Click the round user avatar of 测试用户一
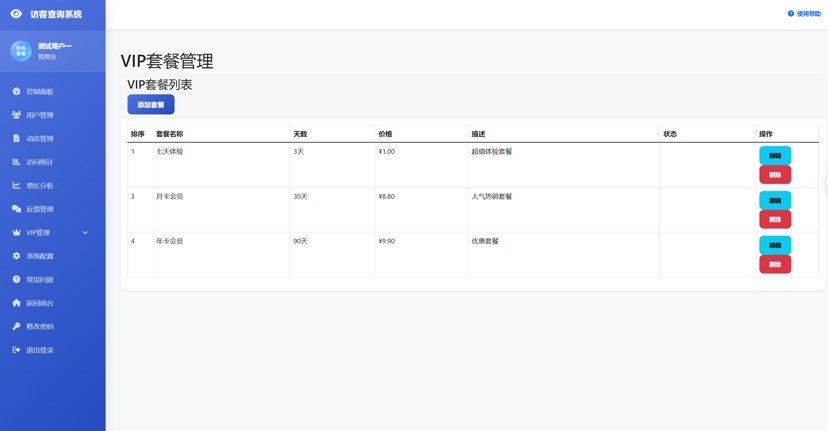 (21, 51)
